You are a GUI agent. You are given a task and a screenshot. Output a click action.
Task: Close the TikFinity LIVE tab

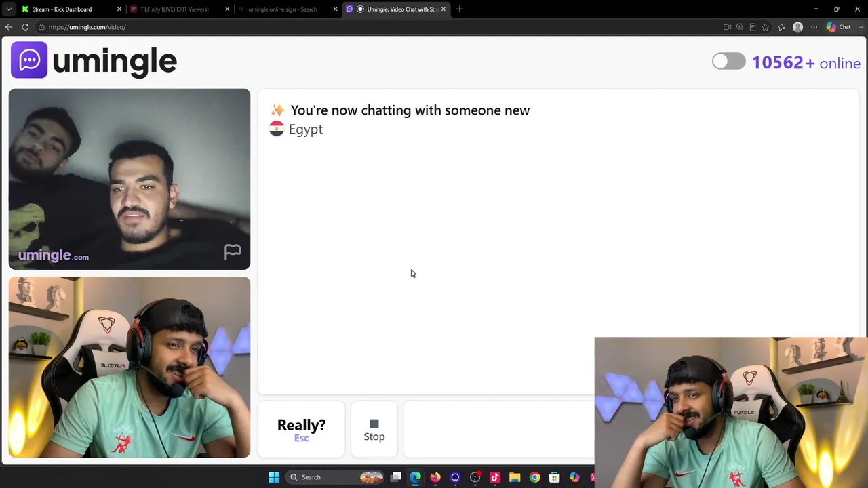pyautogui.click(x=227, y=9)
